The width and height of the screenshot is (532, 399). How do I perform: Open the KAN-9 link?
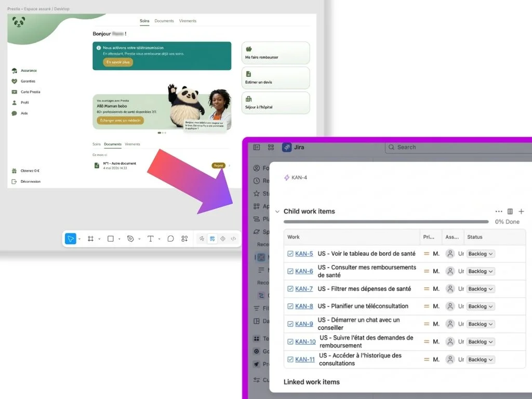click(304, 324)
